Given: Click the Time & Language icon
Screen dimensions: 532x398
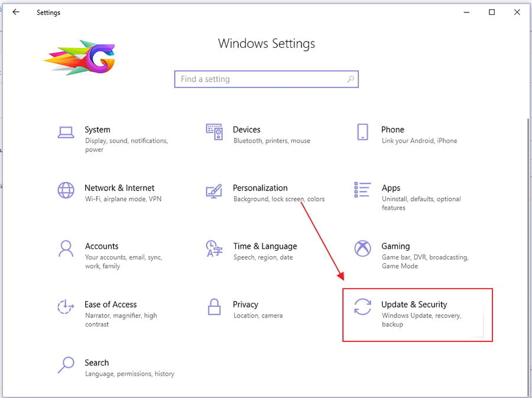Looking at the screenshot, I should pos(214,249).
